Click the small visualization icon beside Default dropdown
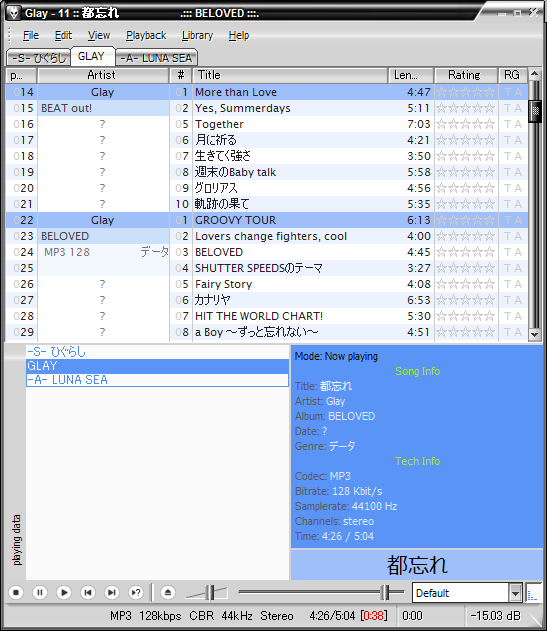 click(533, 593)
